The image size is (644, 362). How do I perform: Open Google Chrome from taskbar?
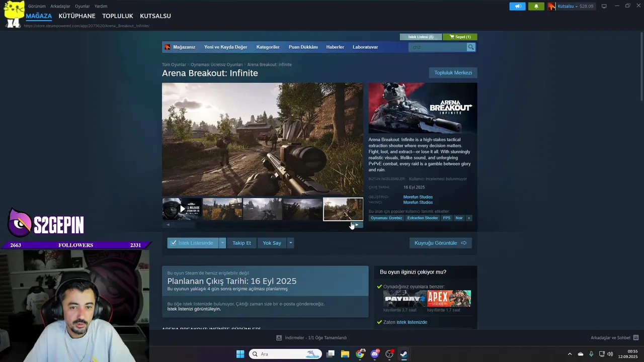click(360, 354)
